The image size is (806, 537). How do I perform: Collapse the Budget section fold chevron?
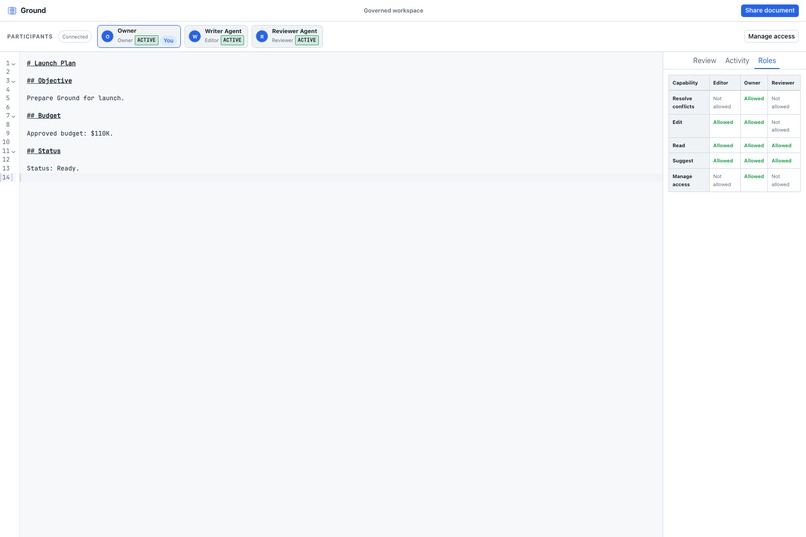13,116
